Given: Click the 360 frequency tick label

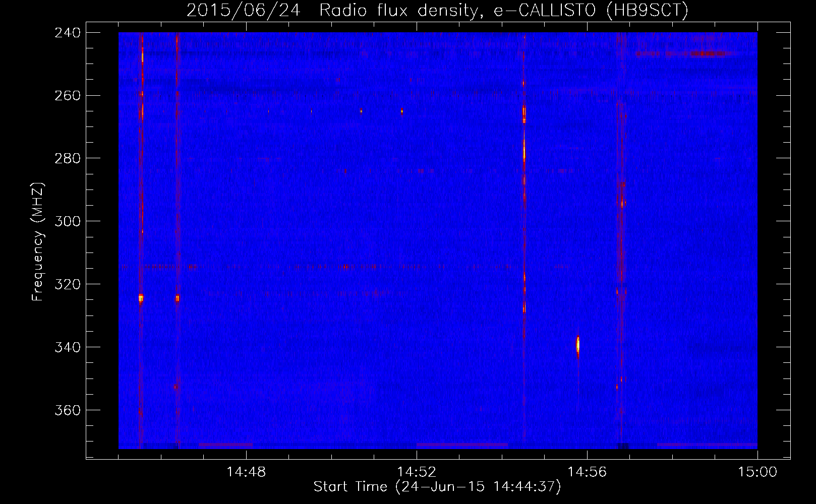Looking at the screenshot, I should click(x=68, y=411).
